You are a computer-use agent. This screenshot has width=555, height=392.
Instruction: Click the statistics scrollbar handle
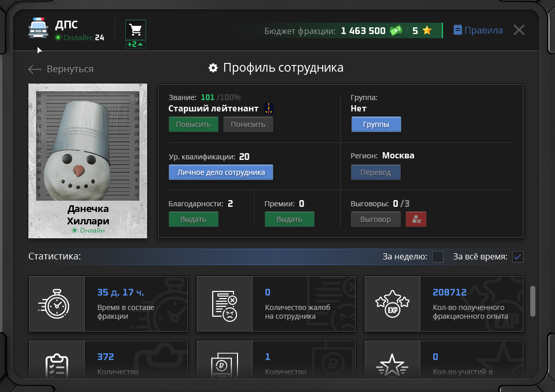coord(533,301)
